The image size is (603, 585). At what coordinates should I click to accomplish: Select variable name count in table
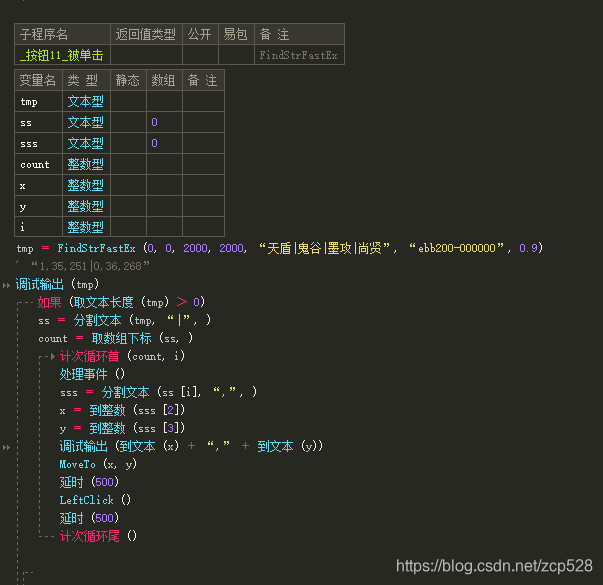(x=35, y=165)
